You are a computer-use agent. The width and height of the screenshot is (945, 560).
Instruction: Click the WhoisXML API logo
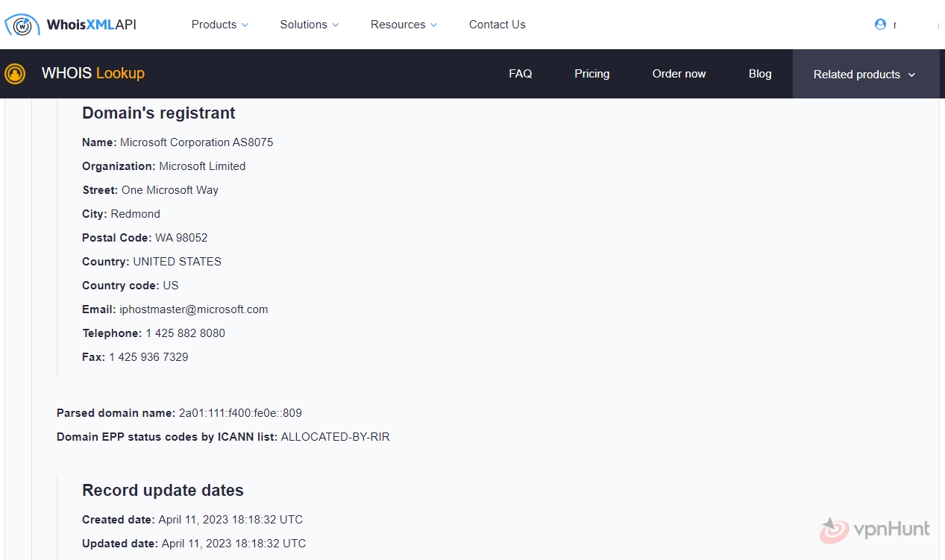[71, 25]
